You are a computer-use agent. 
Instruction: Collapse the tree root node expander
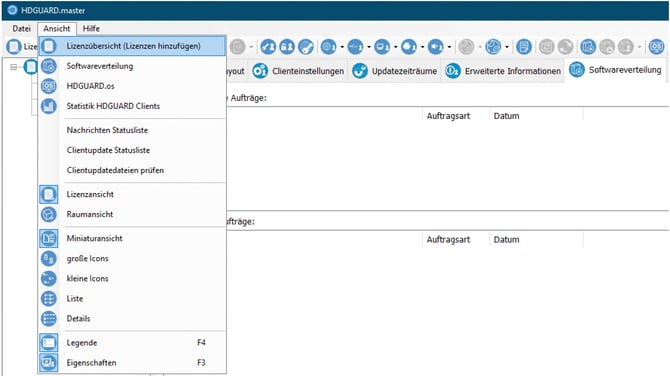(14, 67)
